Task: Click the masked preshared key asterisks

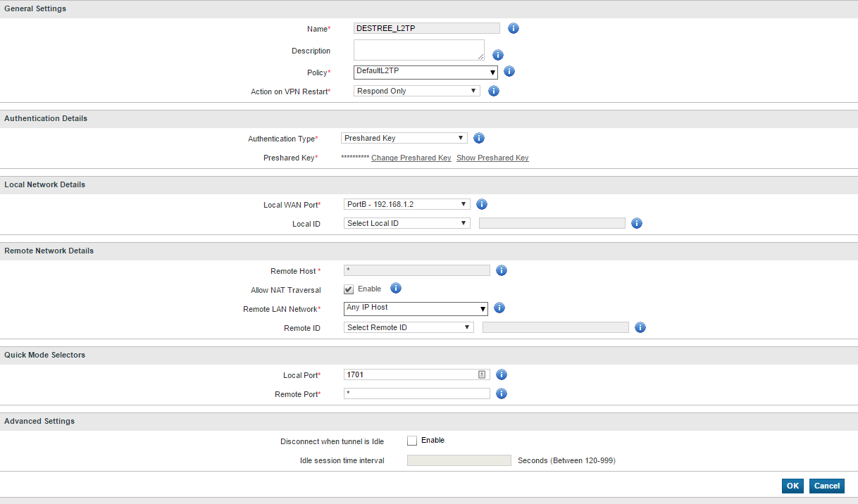Action: pyautogui.click(x=355, y=158)
